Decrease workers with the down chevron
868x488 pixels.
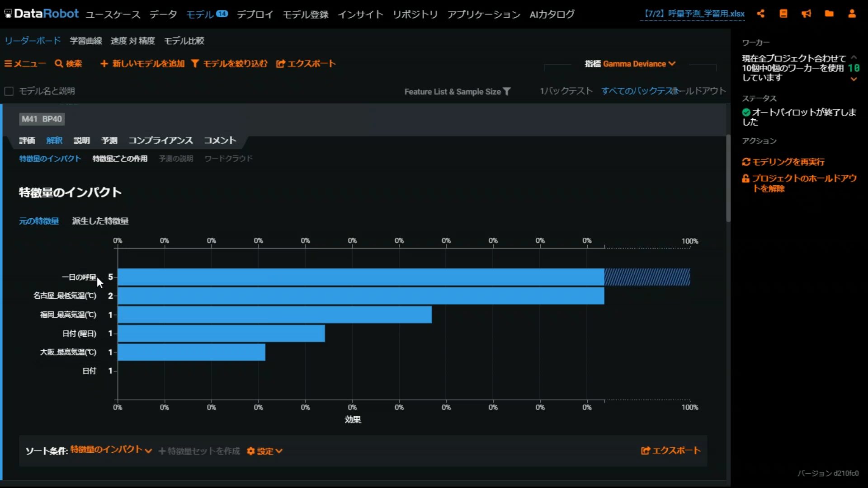coord(854,79)
